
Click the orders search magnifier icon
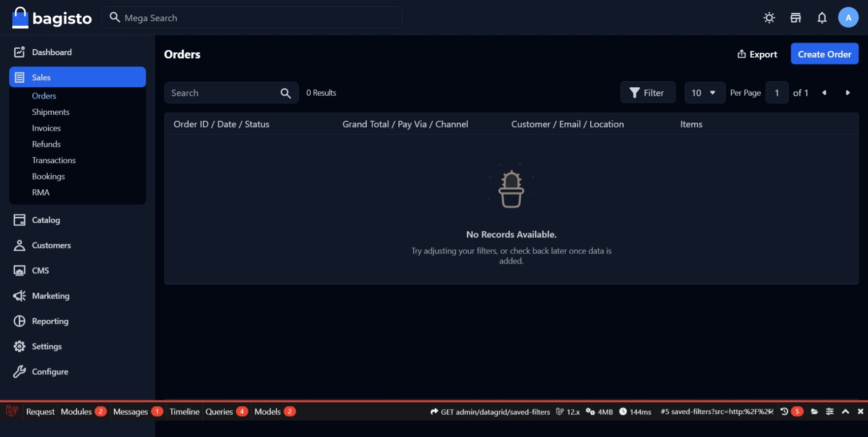[286, 93]
